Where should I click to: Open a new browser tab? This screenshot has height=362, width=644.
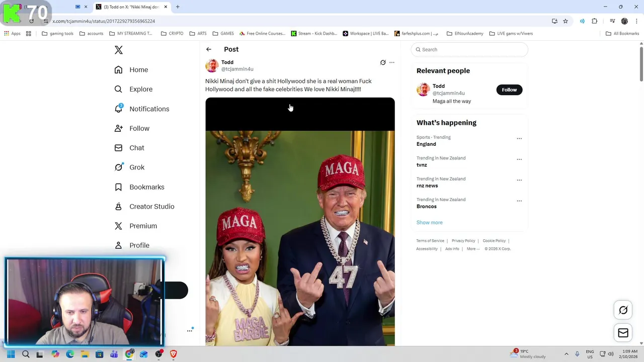pos(178,7)
